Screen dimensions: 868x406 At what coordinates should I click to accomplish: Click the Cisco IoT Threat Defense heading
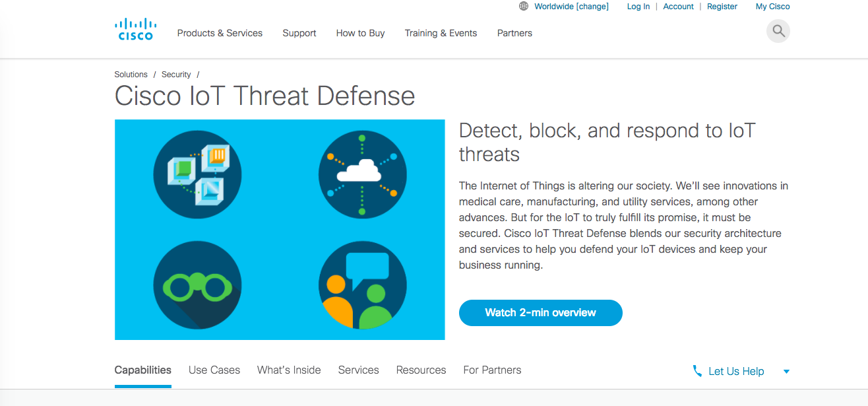[264, 96]
